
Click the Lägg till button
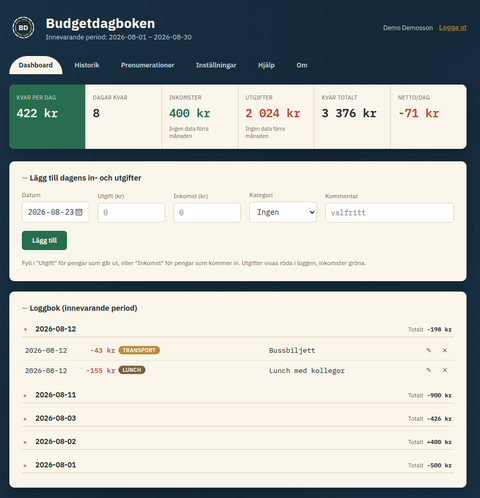44,240
